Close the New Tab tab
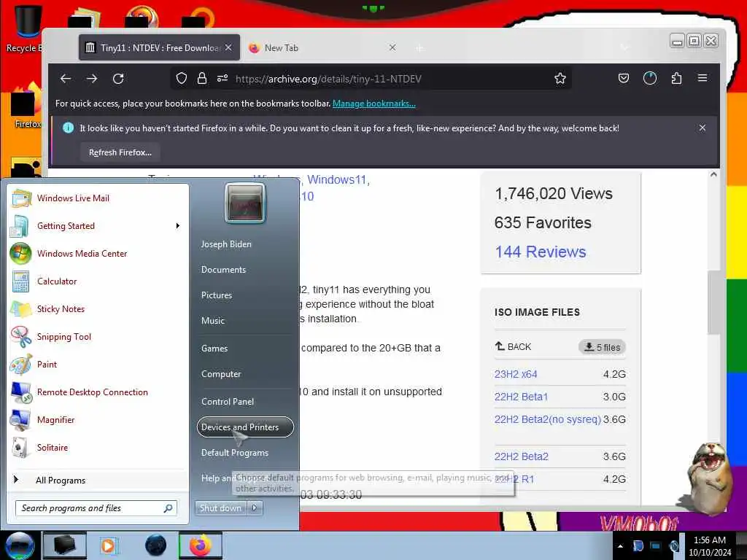 point(392,47)
